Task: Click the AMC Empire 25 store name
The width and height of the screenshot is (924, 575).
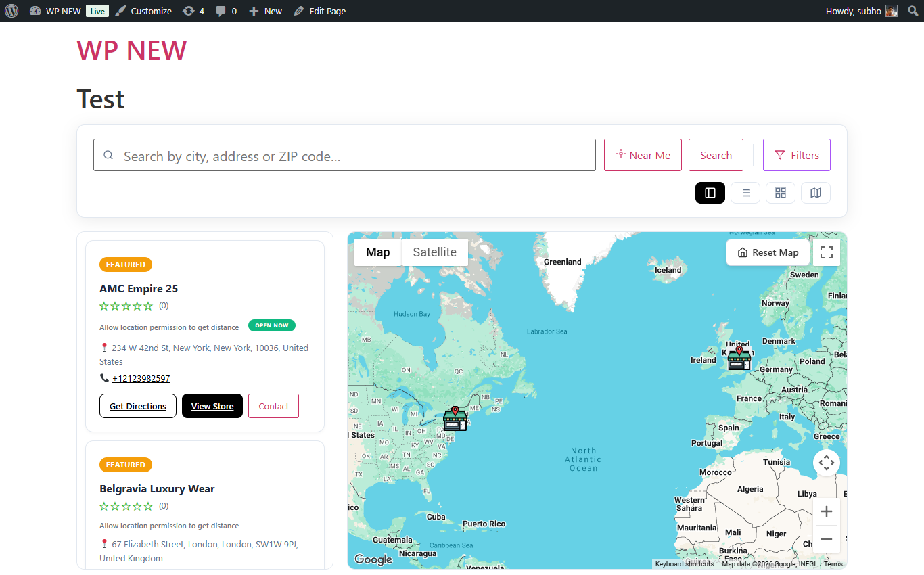Action: pos(139,288)
